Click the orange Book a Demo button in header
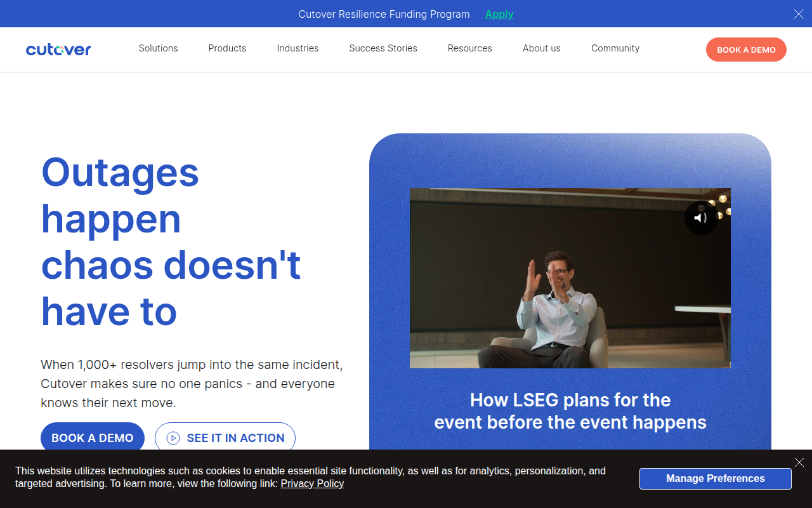The height and width of the screenshot is (508, 812). 746,50
